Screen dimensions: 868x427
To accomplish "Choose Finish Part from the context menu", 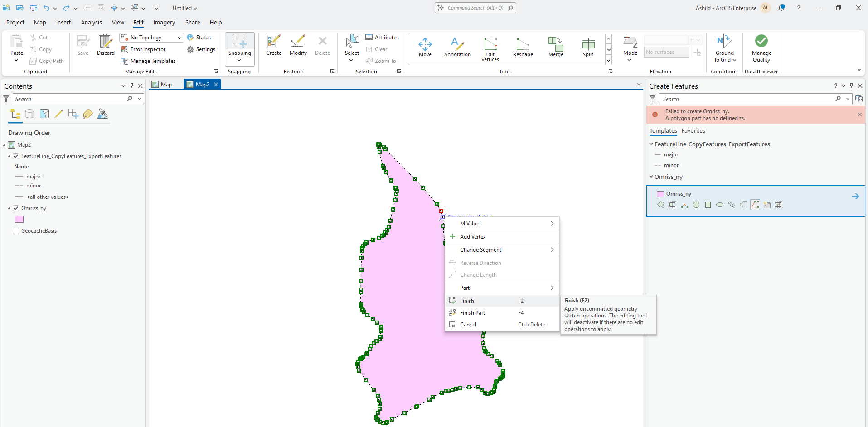I will point(472,312).
